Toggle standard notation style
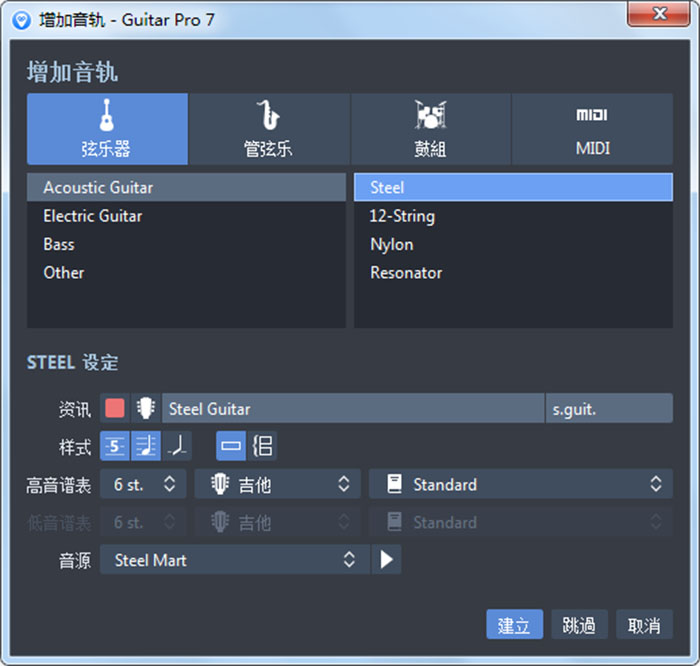The height and width of the screenshot is (666, 700). pos(146,446)
